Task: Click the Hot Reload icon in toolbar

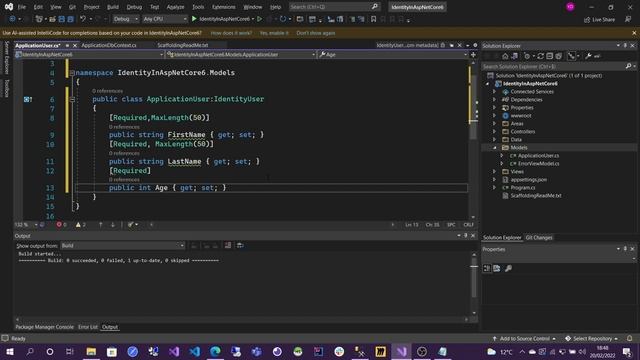Action: tap(283, 19)
